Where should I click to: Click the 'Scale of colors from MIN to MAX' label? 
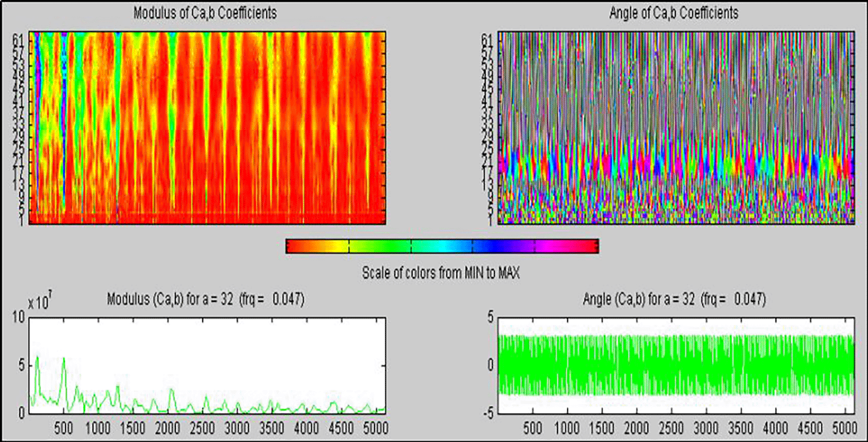tap(441, 273)
